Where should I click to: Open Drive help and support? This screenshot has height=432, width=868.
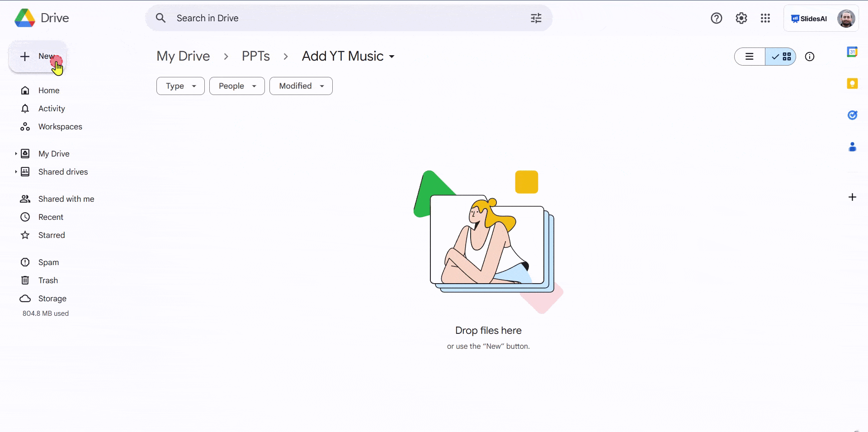tap(717, 18)
